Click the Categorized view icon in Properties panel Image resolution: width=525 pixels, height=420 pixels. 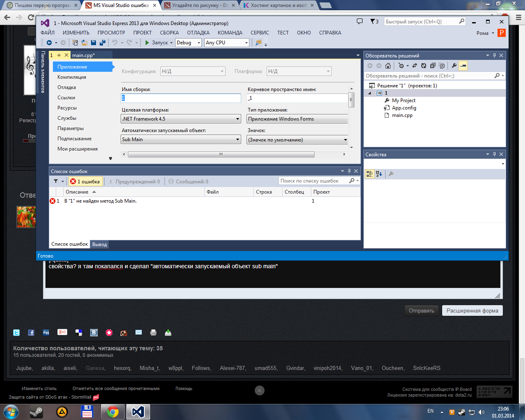point(370,174)
